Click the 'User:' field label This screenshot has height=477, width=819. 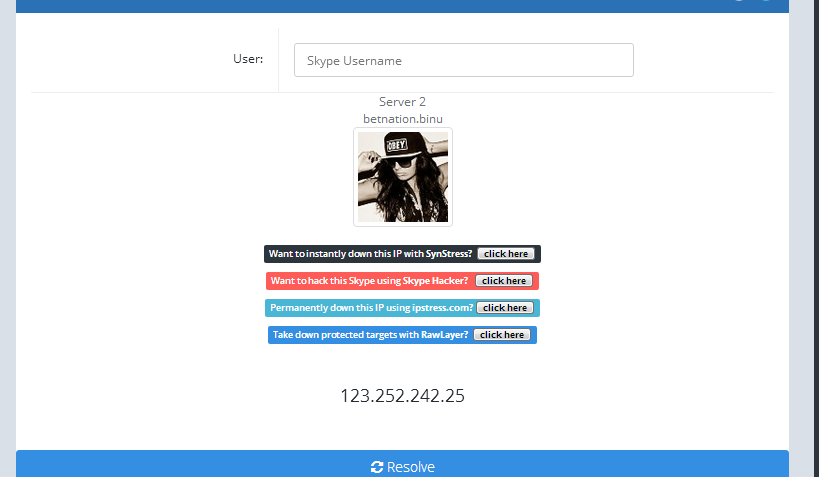click(x=248, y=59)
